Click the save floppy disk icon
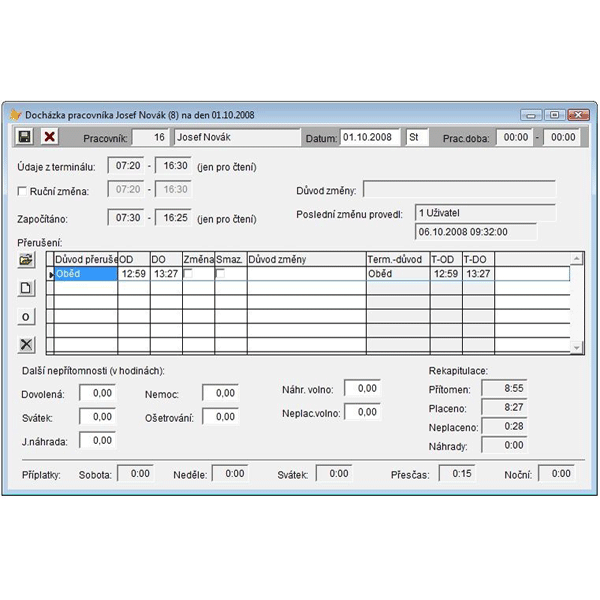This screenshot has width=600, height=600. pyautogui.click(x=26, y=136)
